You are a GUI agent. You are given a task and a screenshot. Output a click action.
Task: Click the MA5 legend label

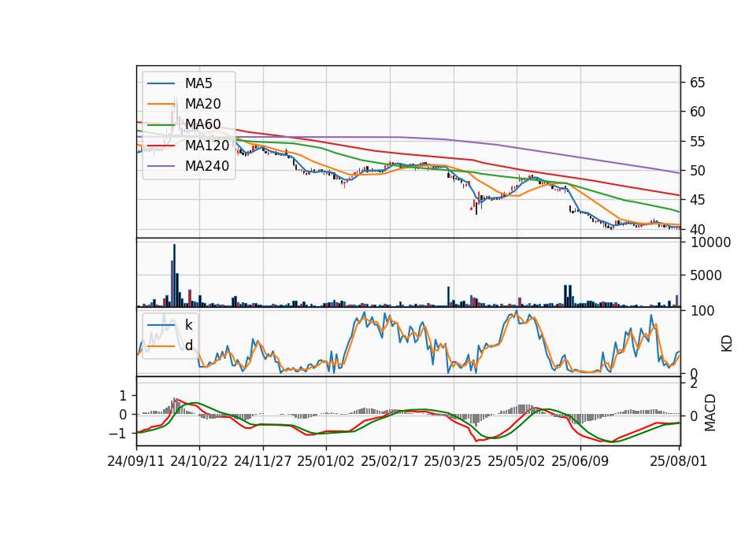pos(198,83)
